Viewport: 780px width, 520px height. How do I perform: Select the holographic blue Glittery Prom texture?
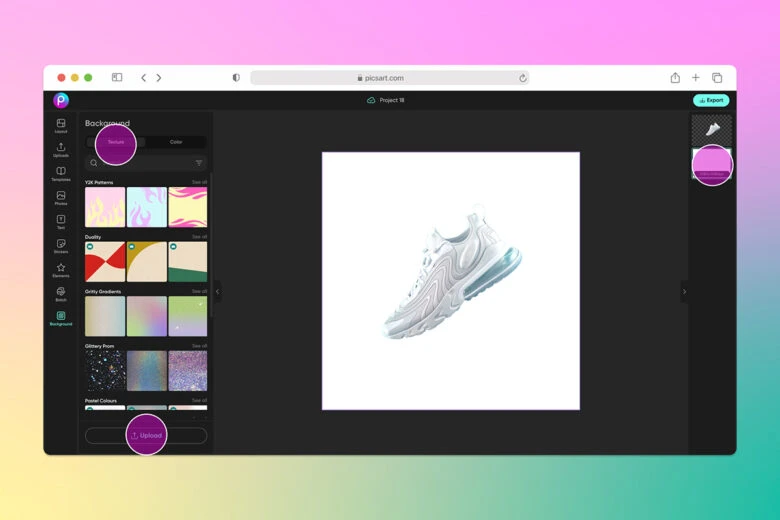tap(147, 371)
